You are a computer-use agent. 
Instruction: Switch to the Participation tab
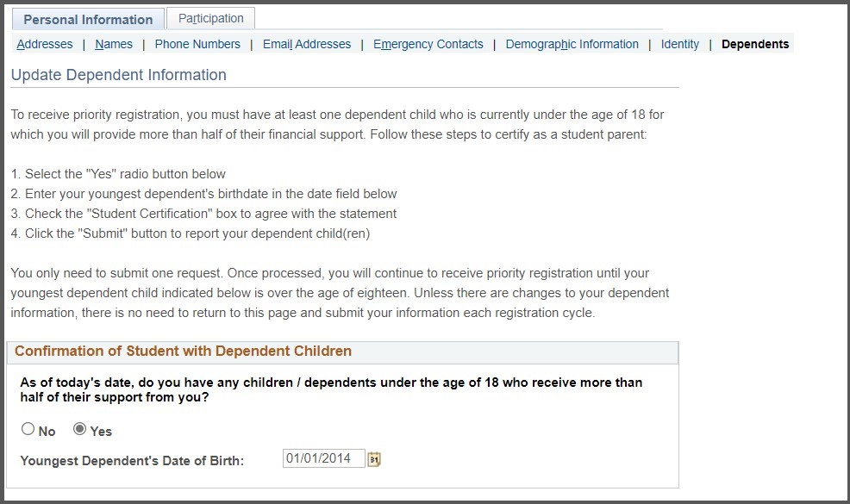click(210, 17)
